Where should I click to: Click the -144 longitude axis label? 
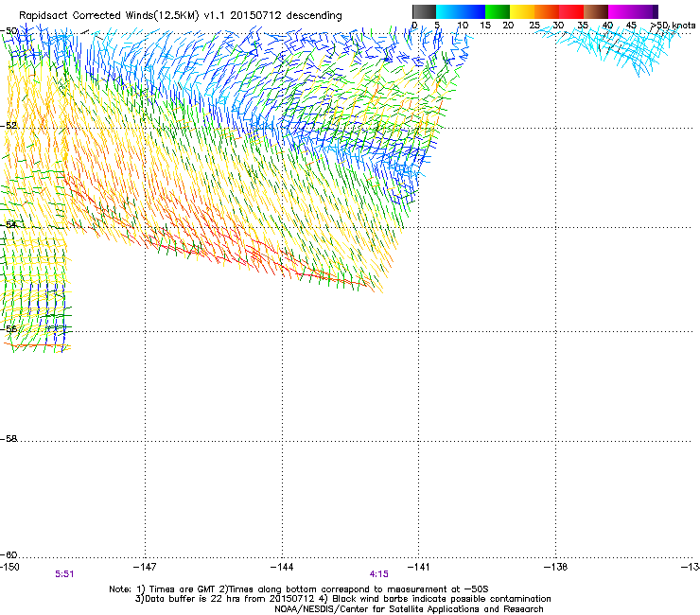pos(282,567)
